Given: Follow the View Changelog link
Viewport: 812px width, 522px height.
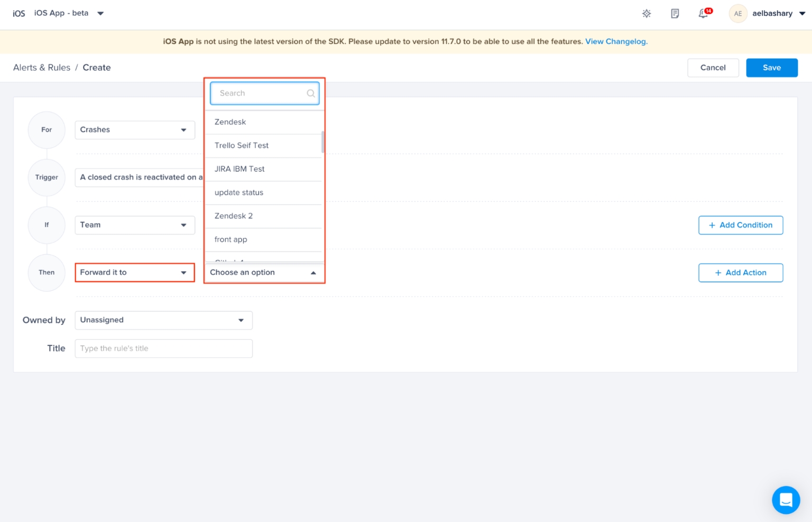Looking at the screenshot, I should pyautogui.click(x=615, y=42).
